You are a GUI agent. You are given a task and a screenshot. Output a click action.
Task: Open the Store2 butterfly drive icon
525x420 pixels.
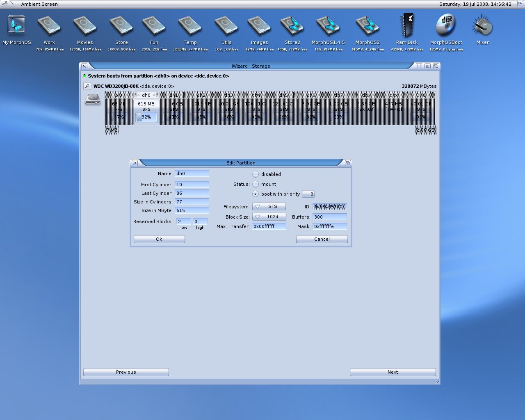pos(292,26)
